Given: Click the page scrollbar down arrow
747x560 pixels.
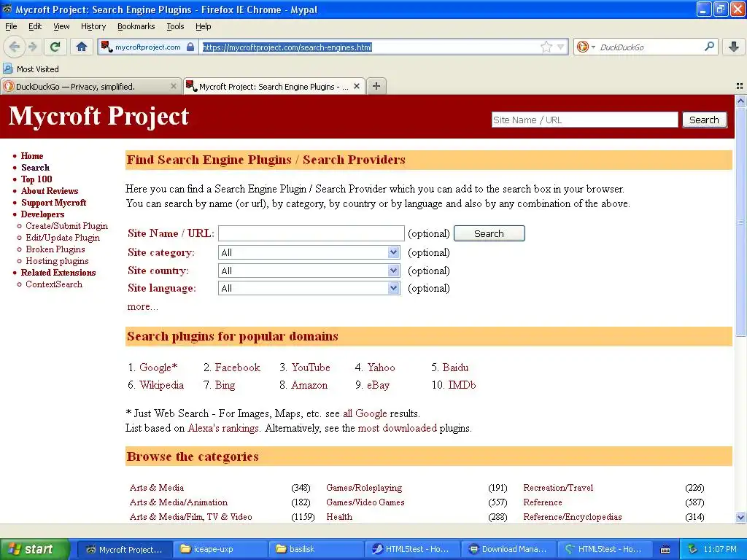Looking at the screenshot, I should [x=740, y=518].
